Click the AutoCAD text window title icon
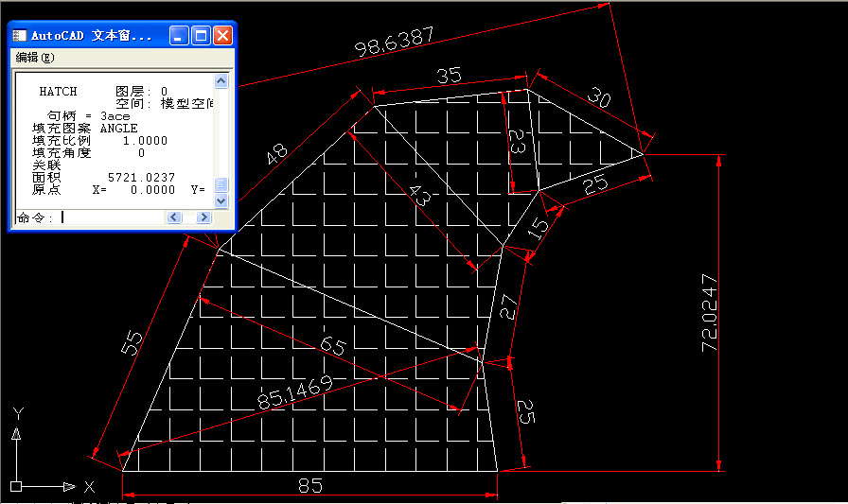This screenshot has height=504, width=848. (20, 36)
